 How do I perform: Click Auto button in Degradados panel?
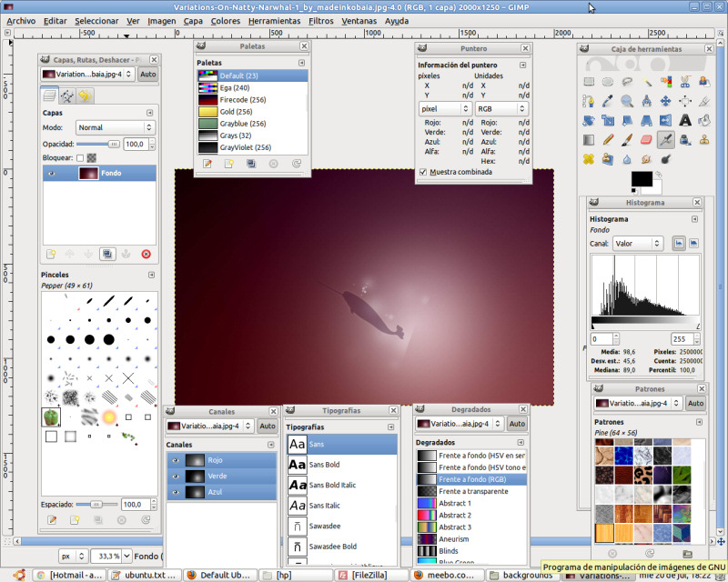517,424
